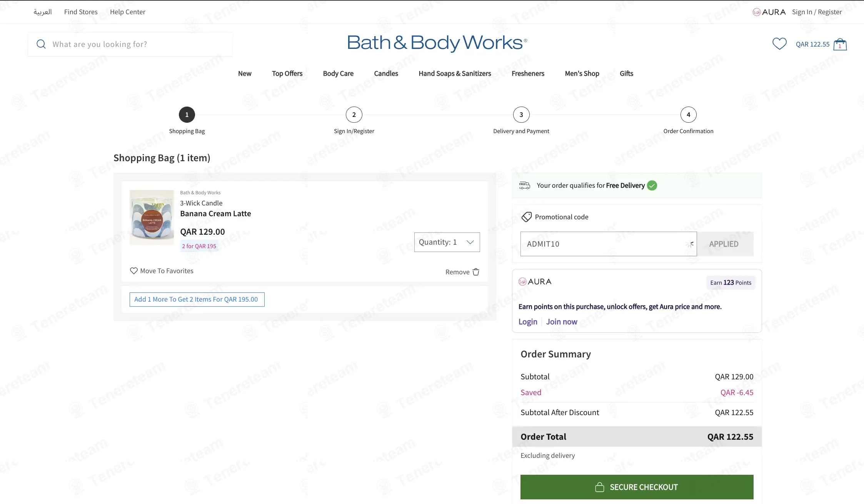This screenshot has height=504, width=864.
Task: Click the Bath & Body Works logo
Action: point(437,43)
